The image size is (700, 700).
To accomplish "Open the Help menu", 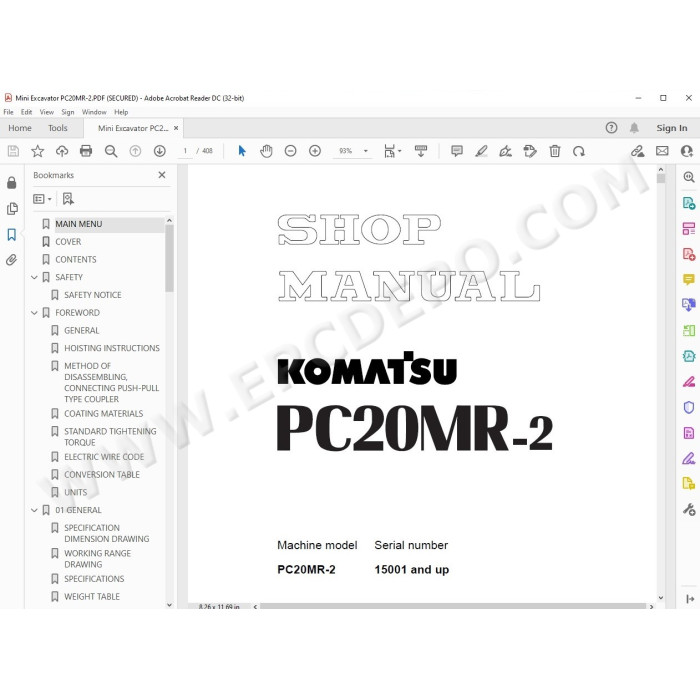I will 121,112.
